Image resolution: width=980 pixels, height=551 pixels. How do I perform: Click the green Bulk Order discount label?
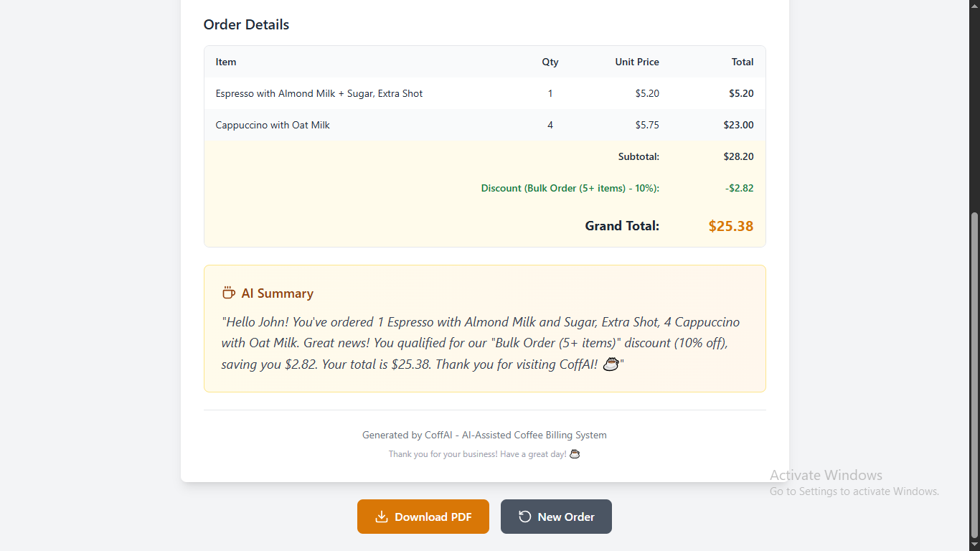point(570,188)
